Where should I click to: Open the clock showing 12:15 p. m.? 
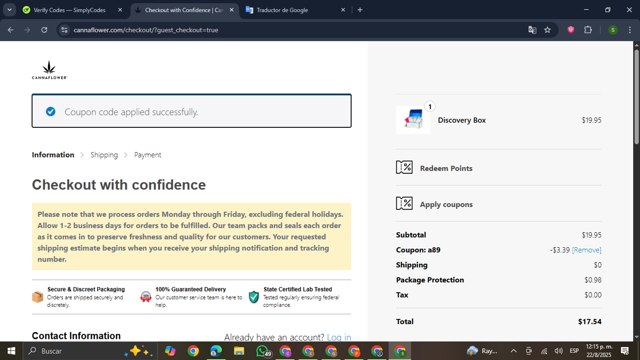point(599,351)
